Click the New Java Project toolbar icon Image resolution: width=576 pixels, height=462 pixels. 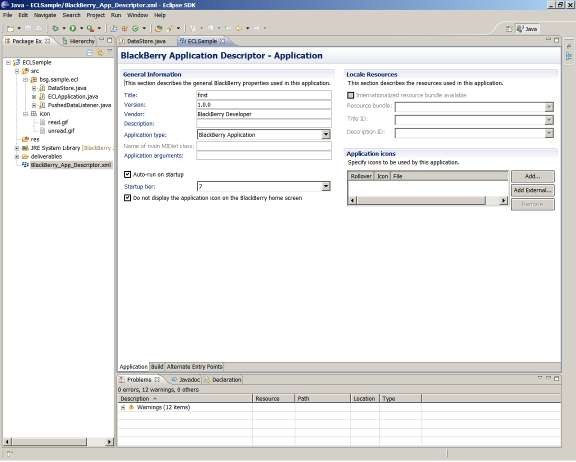coord(114,28)
